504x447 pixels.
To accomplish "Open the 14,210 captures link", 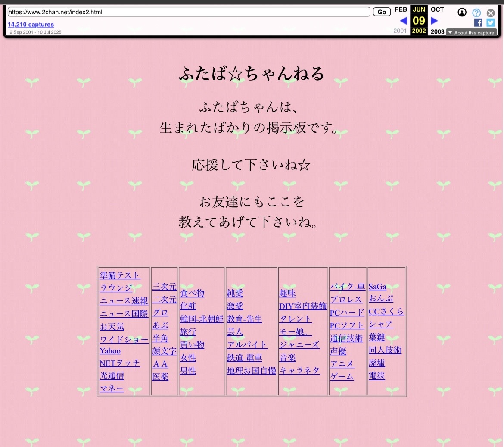I will [x=31, y=25].
